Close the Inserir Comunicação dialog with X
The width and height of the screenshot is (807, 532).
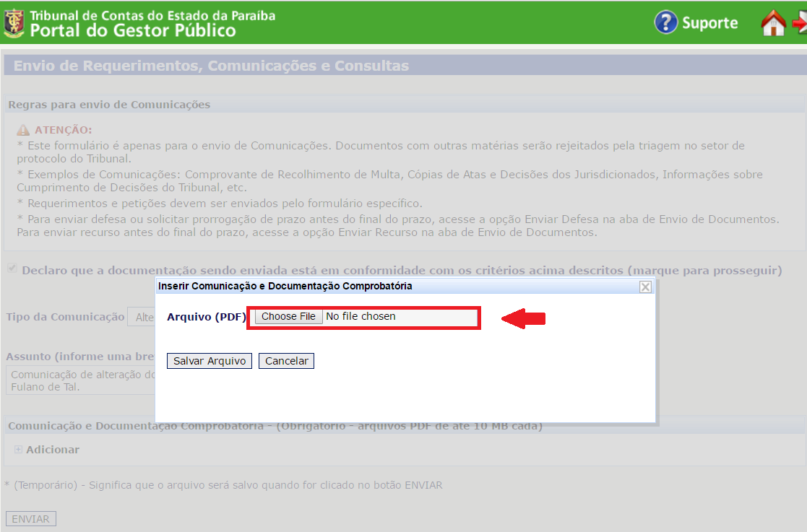click(645, 287)
